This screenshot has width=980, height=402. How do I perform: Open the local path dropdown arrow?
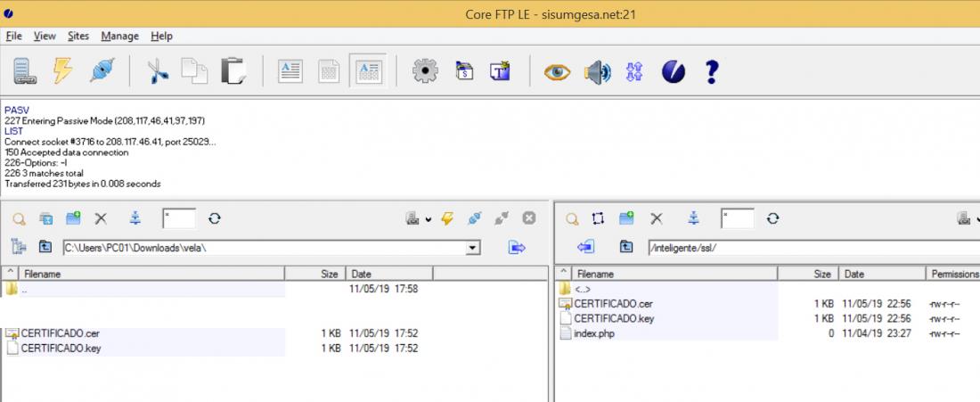[474, 248]
